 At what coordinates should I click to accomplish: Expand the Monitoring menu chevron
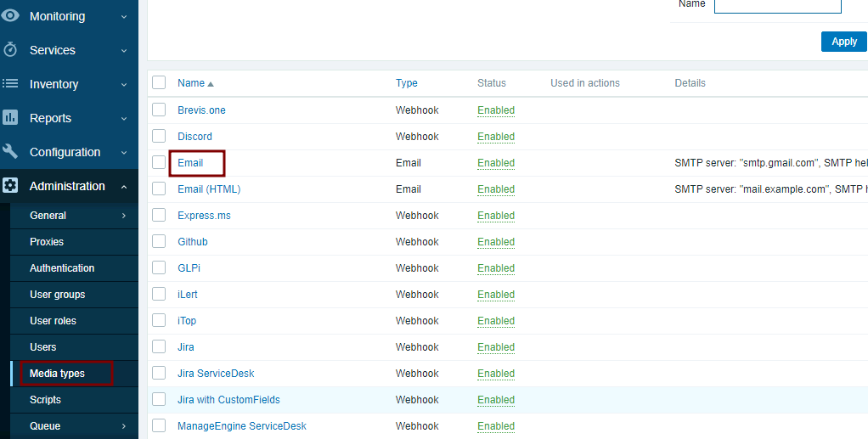click(x=124, y=16)
